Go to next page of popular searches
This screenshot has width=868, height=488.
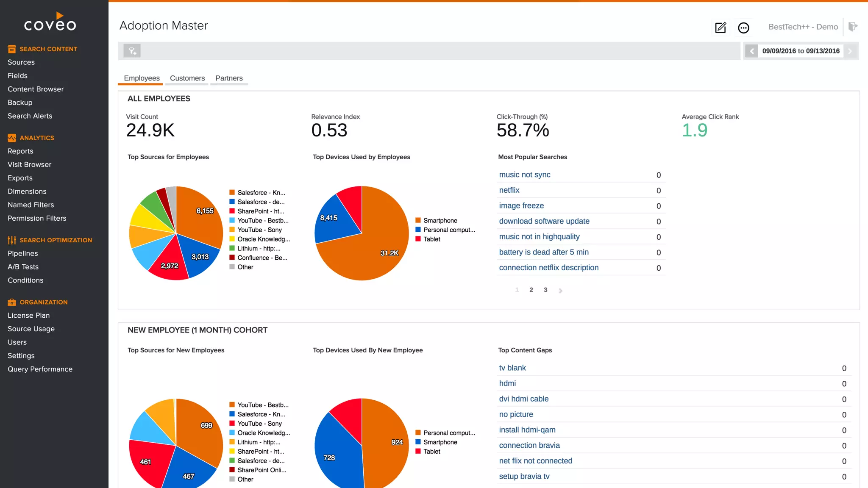(x=560, y=290)
